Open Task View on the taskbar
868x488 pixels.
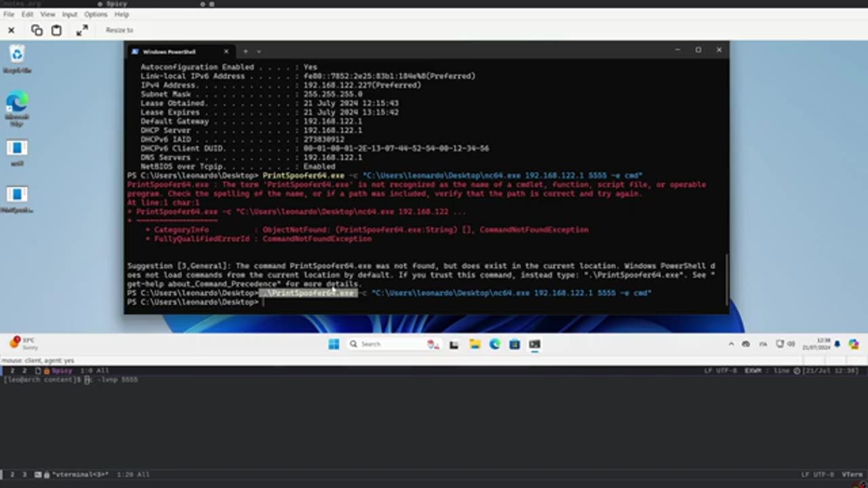[454, 344]
